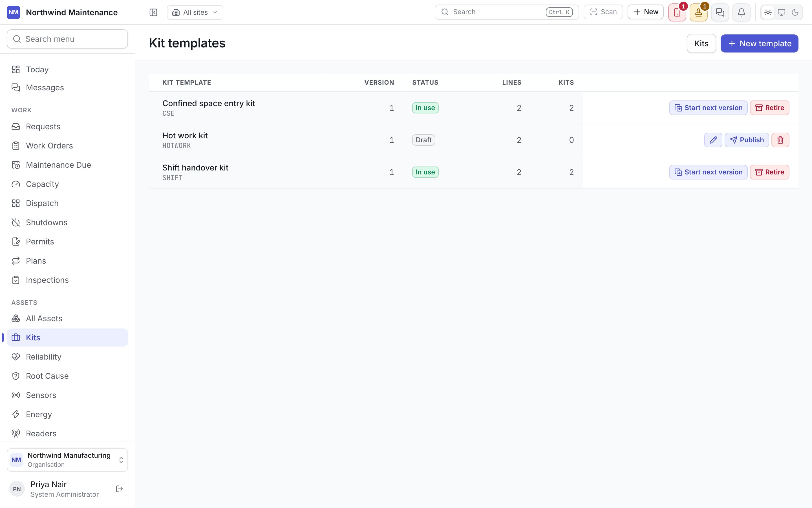Viewport: 812px width, 508px height.
Task: Publish the Hot work kit
Action: coord(747,140)
